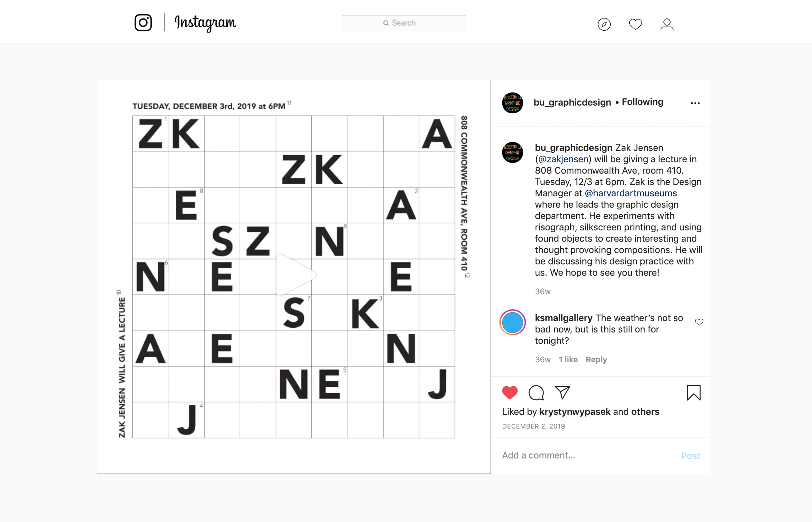Click the Instagram camera logo icon
The image size is (812, 522).
coord(143,23)
